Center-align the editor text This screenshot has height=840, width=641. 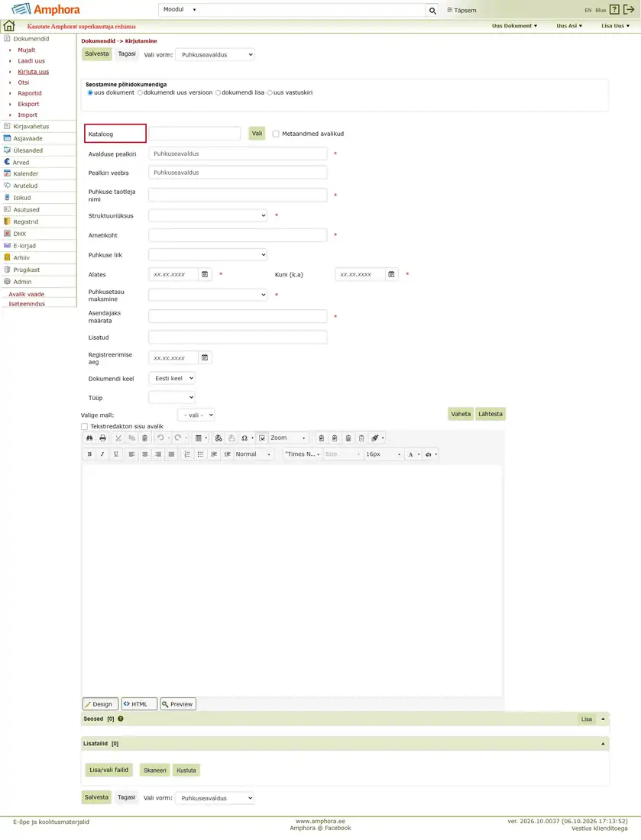(144, 454)
